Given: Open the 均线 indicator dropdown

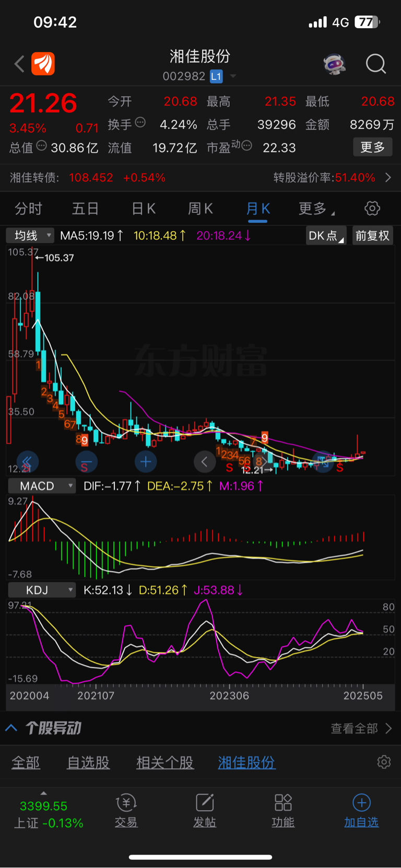Looking at the screenshot, I should point(30,235).
